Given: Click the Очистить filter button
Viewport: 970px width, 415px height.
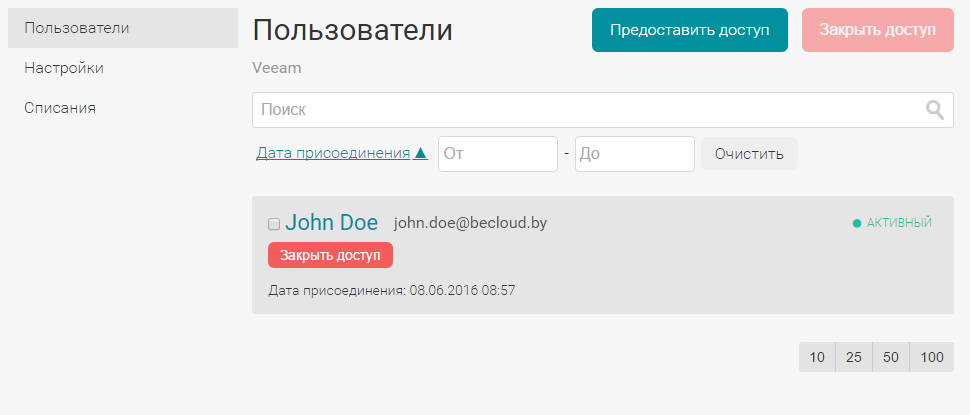Looking at the screenshot, I should point(749,154).
